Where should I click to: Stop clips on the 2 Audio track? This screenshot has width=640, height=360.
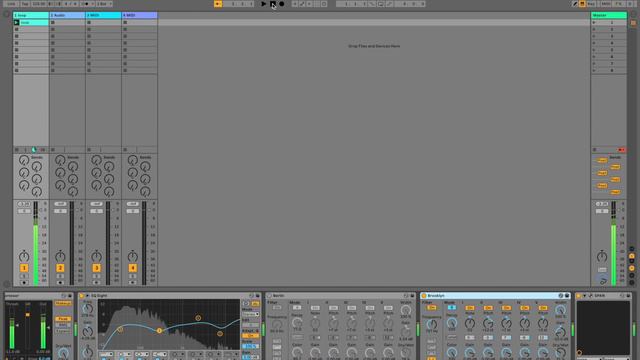coord(53,150)
